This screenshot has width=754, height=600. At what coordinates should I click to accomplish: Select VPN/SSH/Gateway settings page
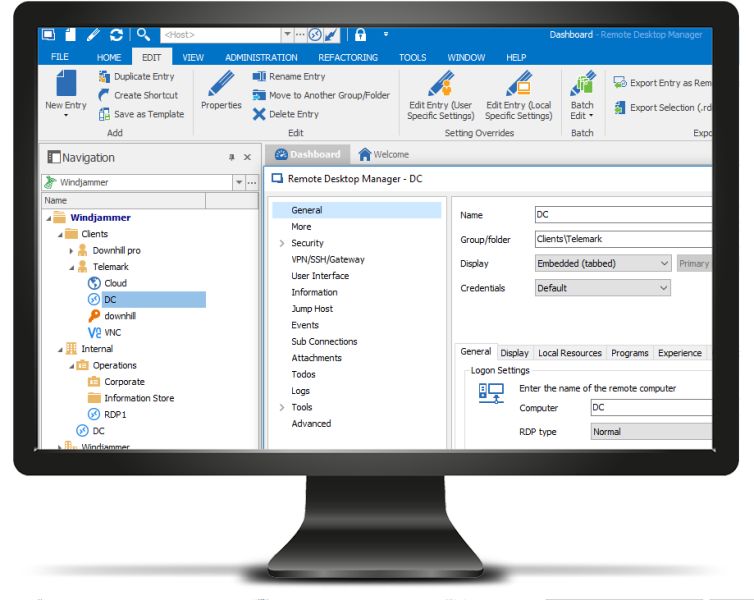(328, 260)
